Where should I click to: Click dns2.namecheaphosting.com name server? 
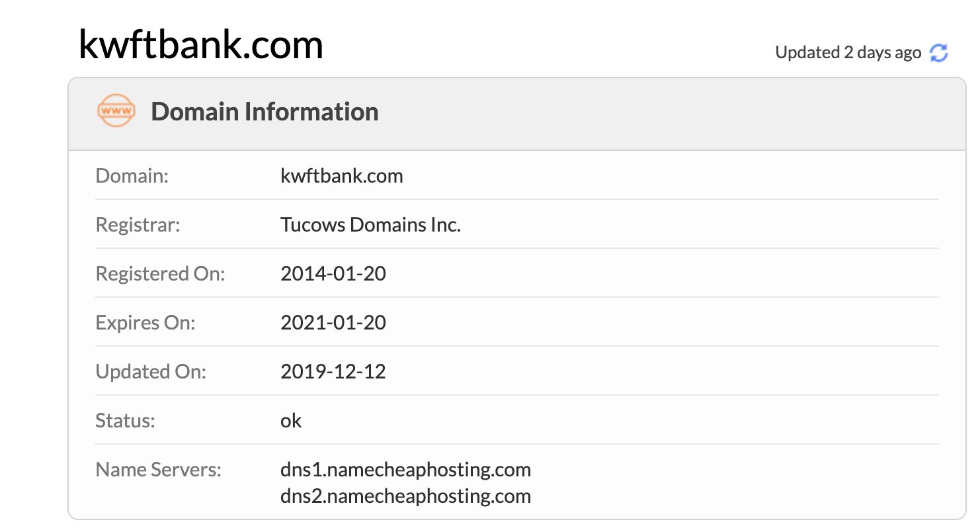point(405,496)
